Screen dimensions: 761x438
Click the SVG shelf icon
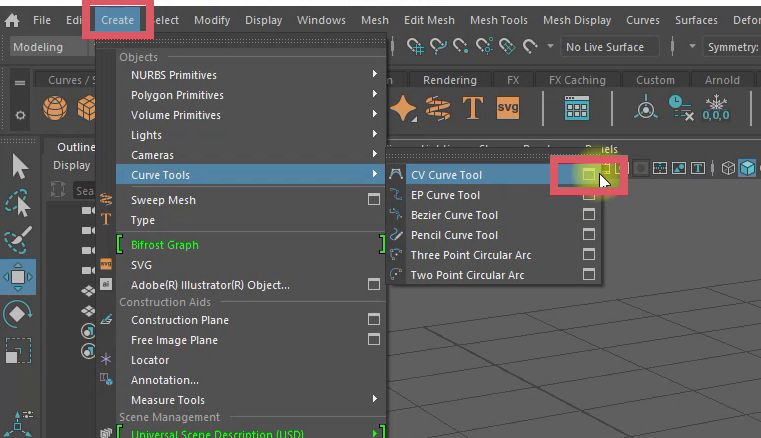click(508, 107)
